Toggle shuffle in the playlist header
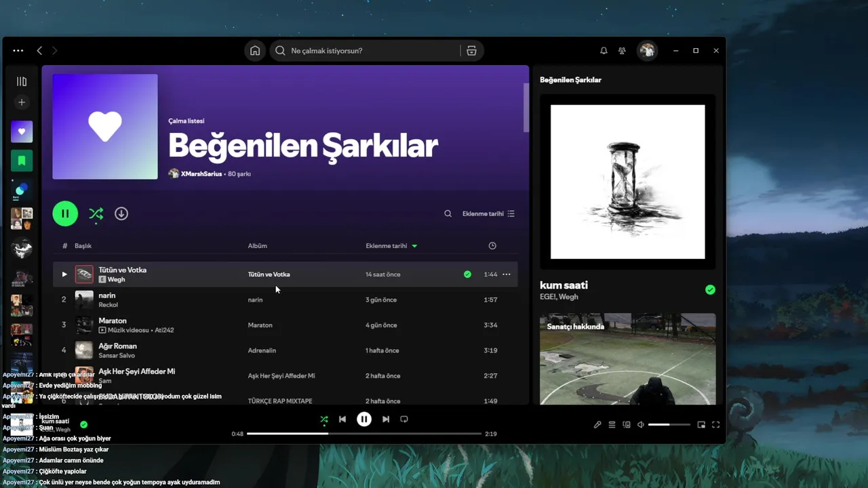The width and height of the screenshot is (868, 488). pos(96,214)
